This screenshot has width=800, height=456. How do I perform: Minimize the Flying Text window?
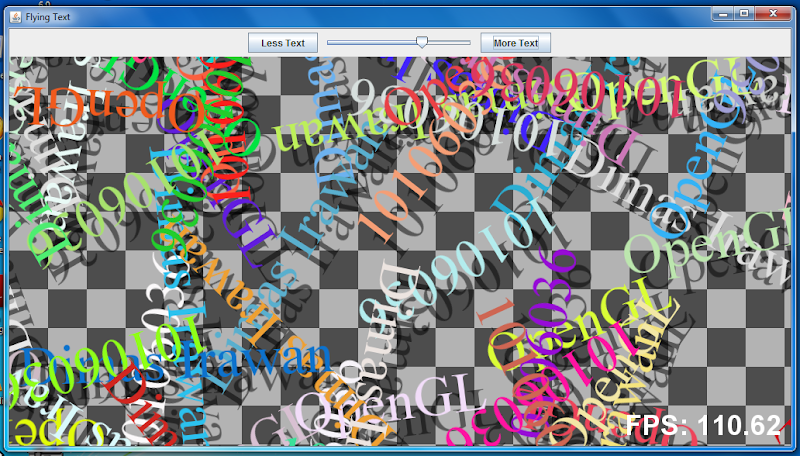(721, 14)
